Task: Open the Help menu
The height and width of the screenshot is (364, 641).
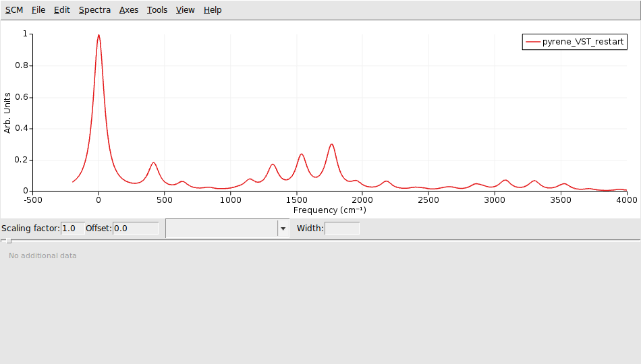Action: click(x=213, y=10)
